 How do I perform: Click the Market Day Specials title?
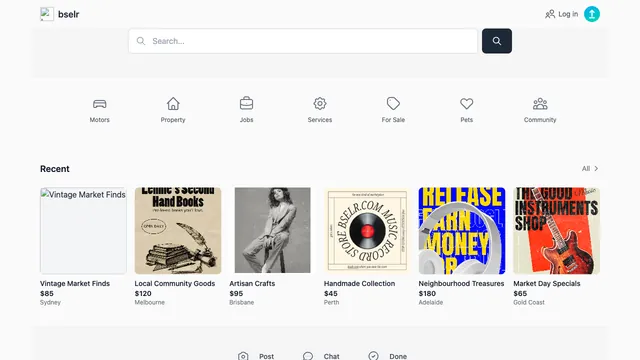click(x=547, y=283)
